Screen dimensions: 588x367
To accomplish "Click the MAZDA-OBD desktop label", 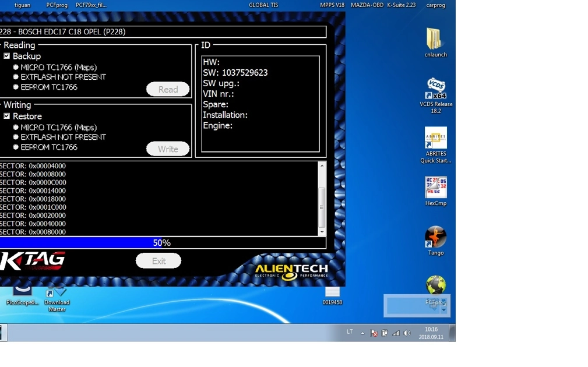I will coord(367,5).
